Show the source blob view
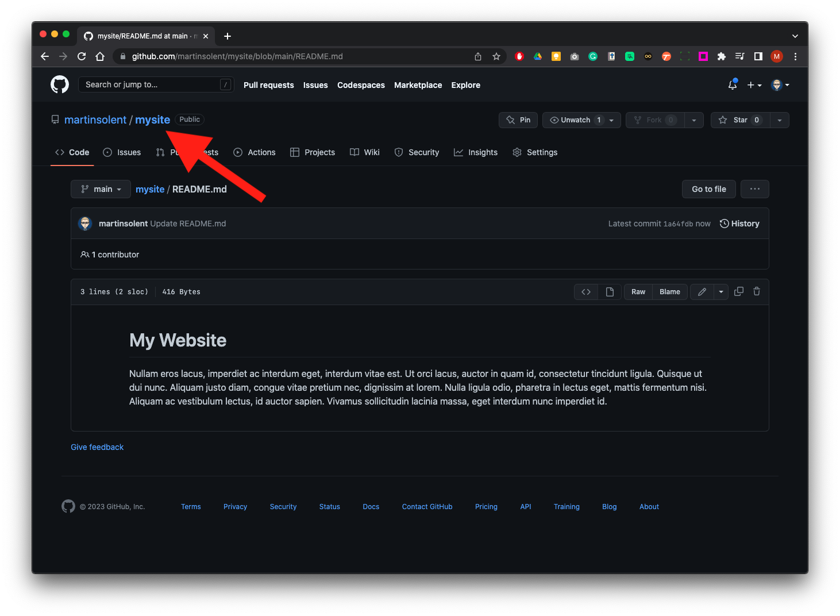This screenshot has width=840, height=616. coord(586,292)
